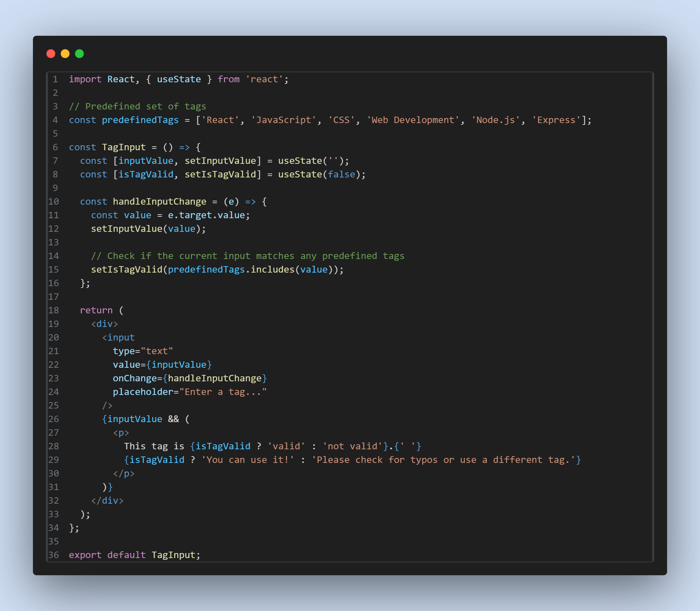Click the red close dot

(51, 54)
